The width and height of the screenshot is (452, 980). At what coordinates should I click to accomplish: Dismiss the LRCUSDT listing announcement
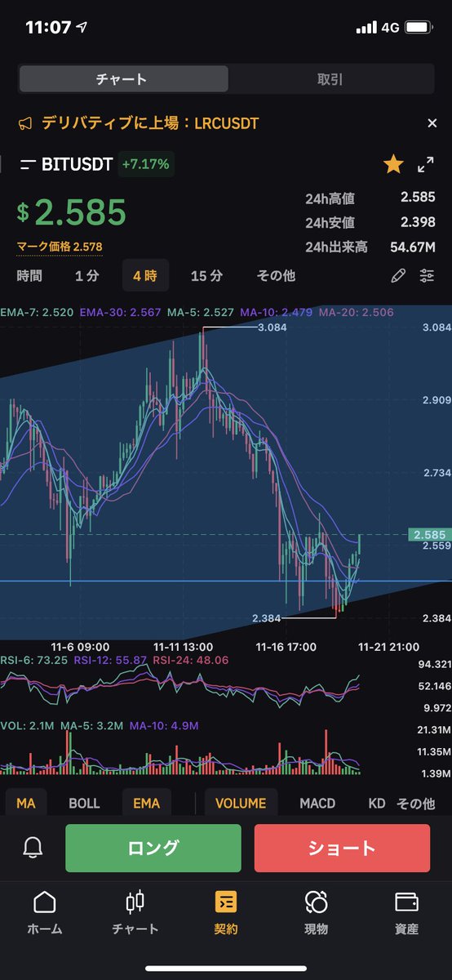coord(432,123)
